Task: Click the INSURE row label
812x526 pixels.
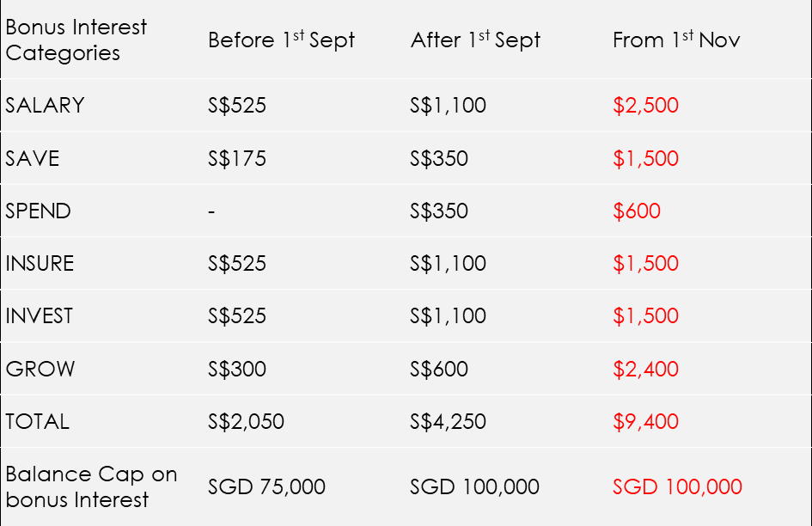Action: 40,263
